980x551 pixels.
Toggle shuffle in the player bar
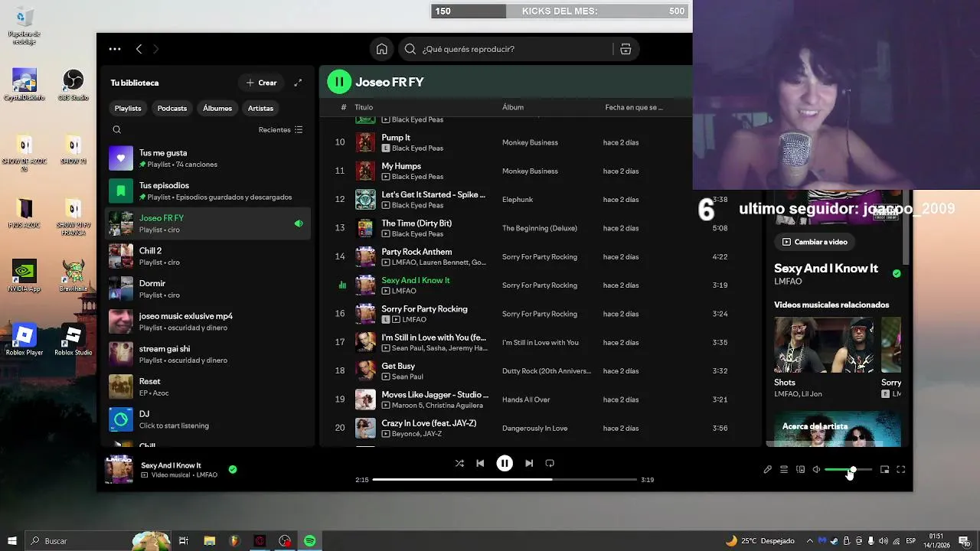click(x=459, y=463)
